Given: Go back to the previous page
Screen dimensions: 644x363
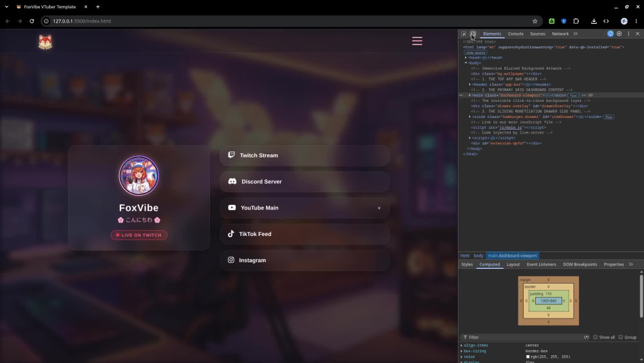Looking at the screenshot, I should [8, 21].
